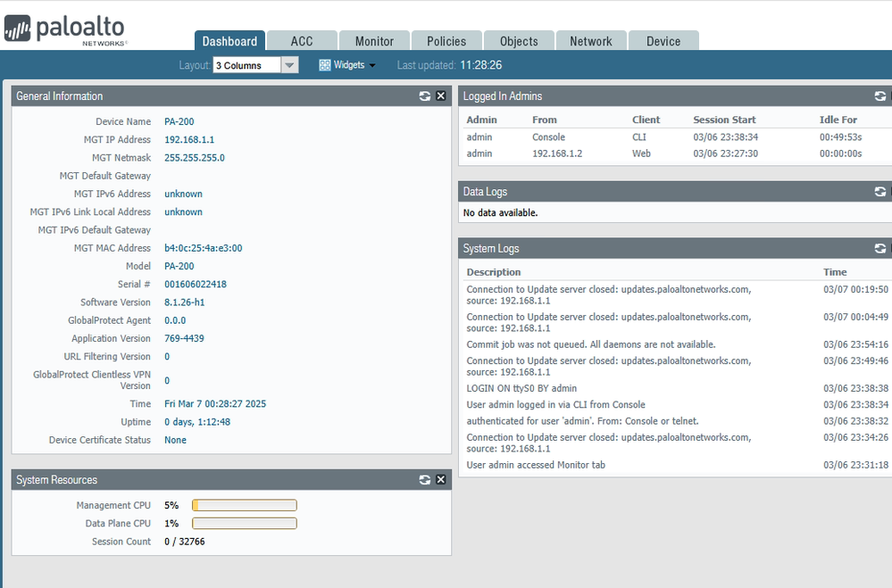Open the Layout dropdown arrow
Viewport: 892px width, 588px height.
pos(289,65)
